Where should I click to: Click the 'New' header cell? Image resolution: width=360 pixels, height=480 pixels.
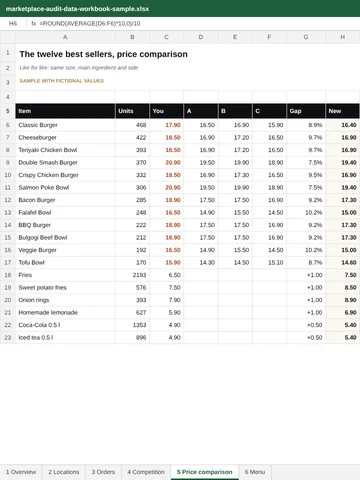click(342, 111)
